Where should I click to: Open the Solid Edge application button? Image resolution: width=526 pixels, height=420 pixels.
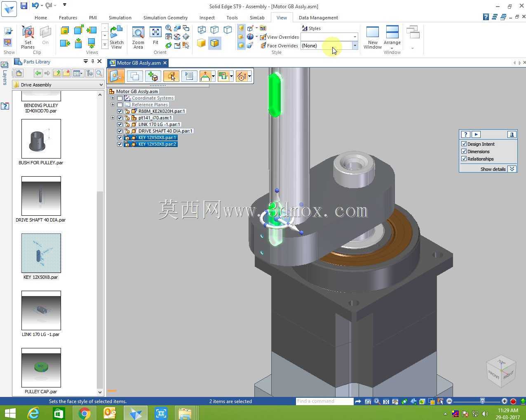tap(9, 9)
